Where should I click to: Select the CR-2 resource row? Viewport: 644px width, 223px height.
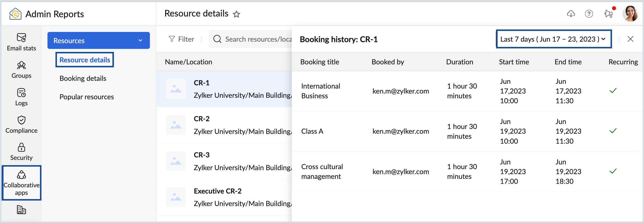[224, 125]
